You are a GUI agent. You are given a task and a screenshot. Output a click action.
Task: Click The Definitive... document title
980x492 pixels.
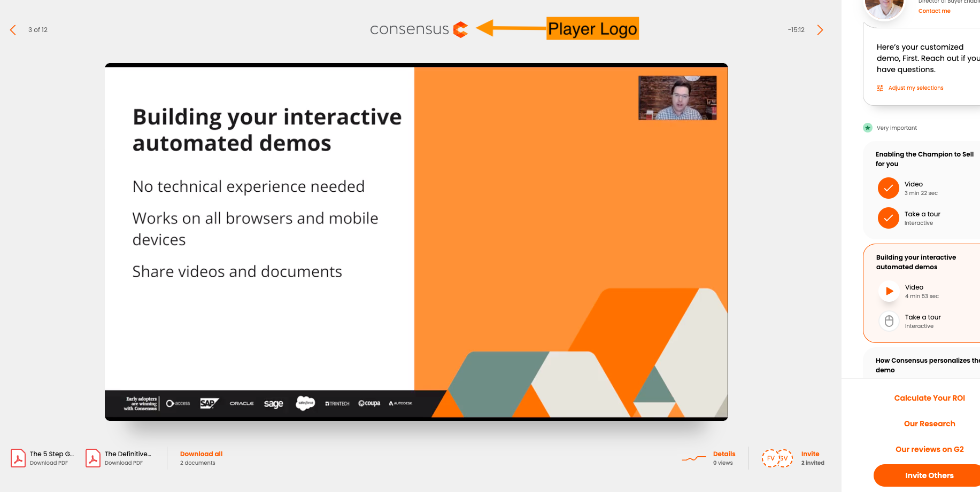(128, 454)
